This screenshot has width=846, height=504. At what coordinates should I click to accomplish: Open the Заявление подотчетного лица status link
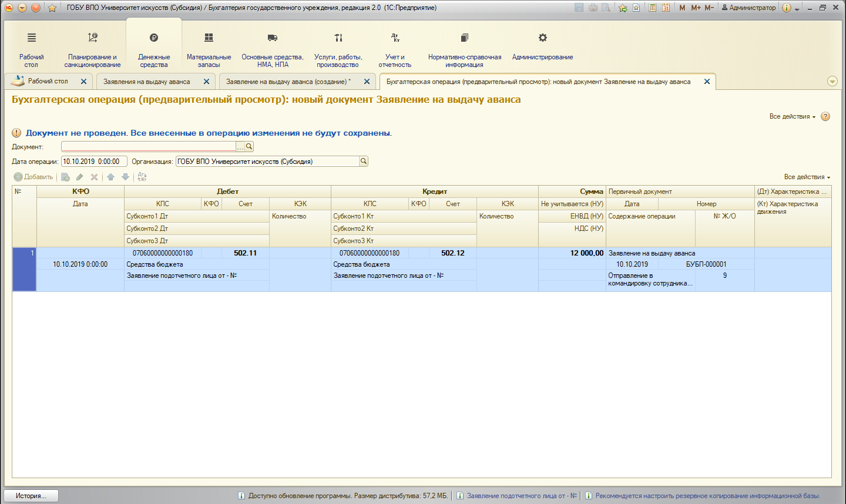[x=522, y=496]
